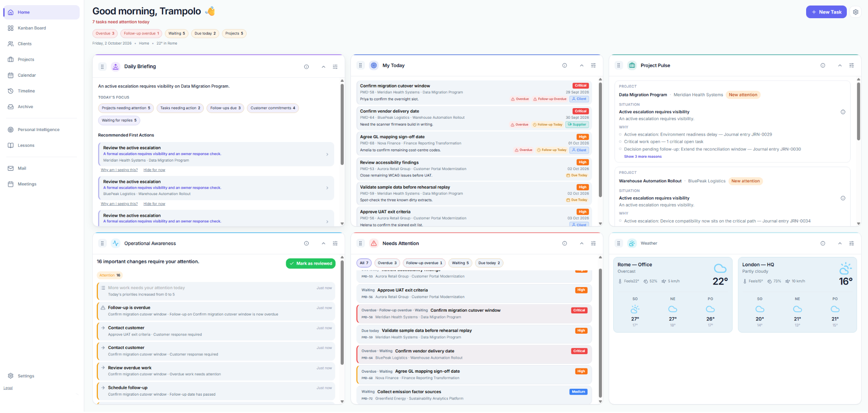
Task: Toggle the Attention 16 filter chip
Action: pyautogui.click(x=110, y=276)
